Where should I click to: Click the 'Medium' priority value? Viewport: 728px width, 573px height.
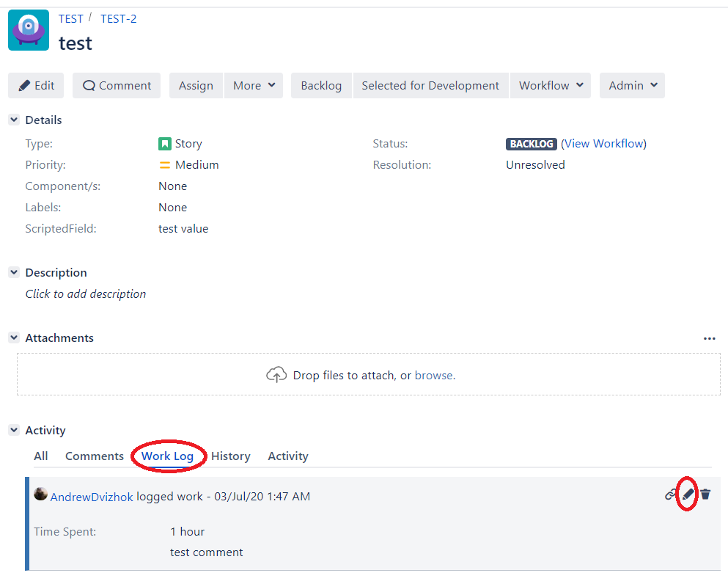point(197,165)
